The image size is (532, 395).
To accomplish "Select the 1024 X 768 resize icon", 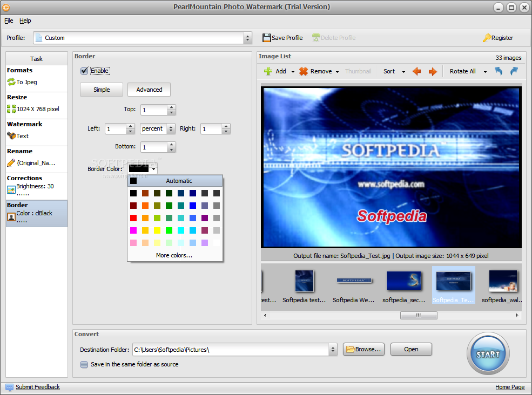I will pos(11,108).
